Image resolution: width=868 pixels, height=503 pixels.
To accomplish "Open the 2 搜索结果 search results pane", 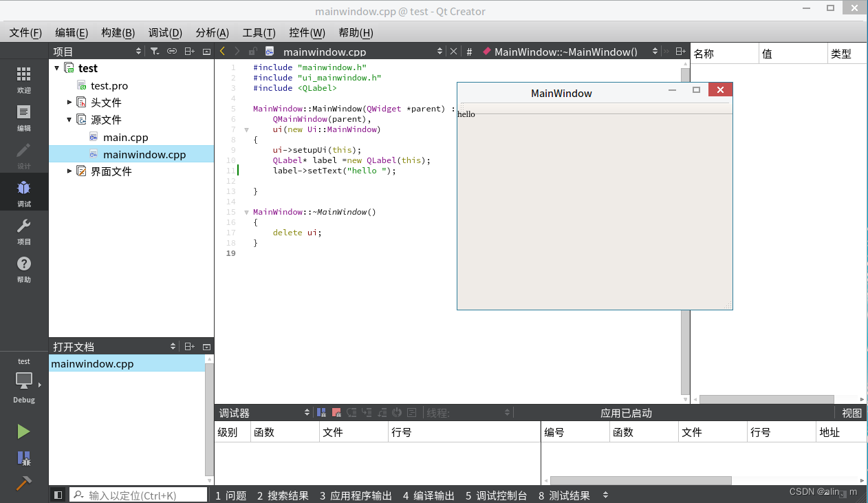I will coord(283,495).
